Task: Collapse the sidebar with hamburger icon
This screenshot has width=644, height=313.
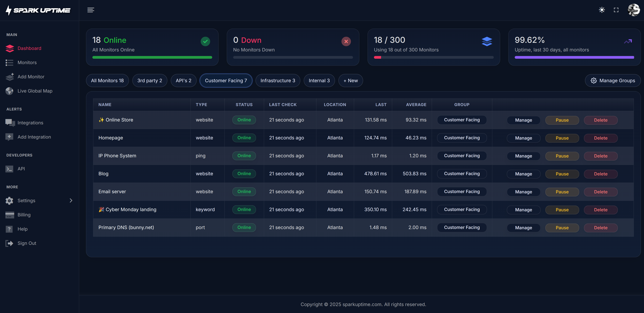Action: pos(91,10)
